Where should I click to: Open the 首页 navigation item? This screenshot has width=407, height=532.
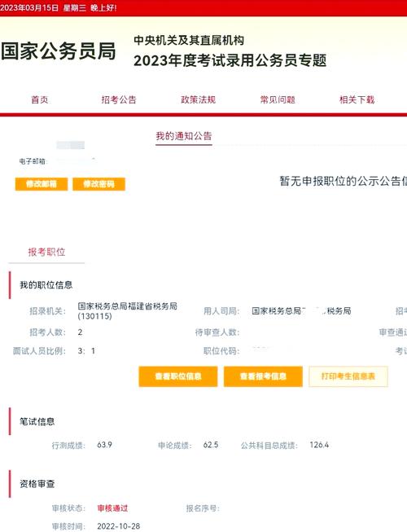click(x=40, y=99)
